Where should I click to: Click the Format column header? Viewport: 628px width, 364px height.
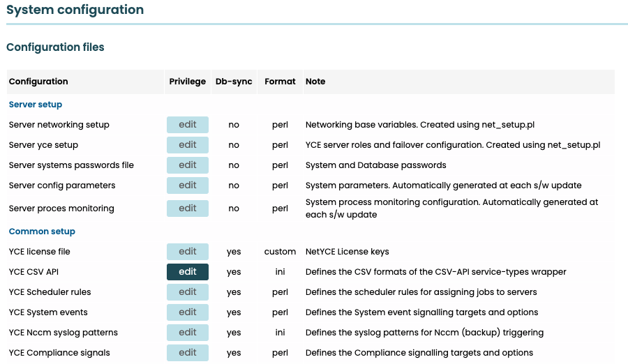click(x=280, y=82)
